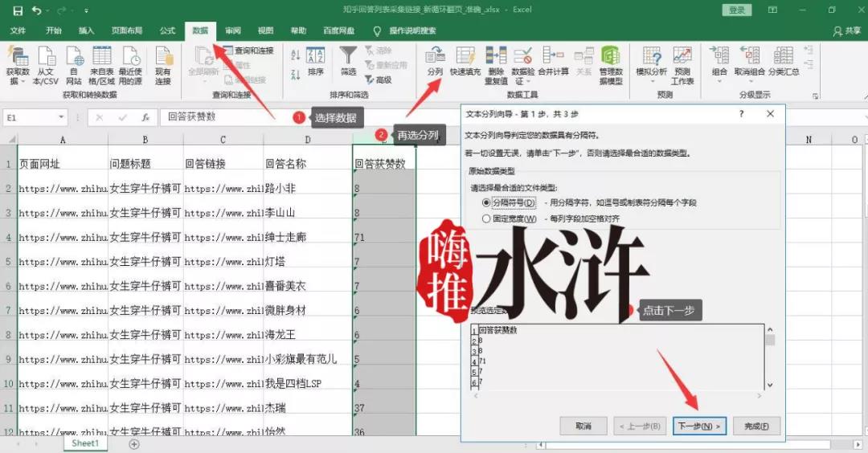
Task: Select column D header
Action: point(308,140)
